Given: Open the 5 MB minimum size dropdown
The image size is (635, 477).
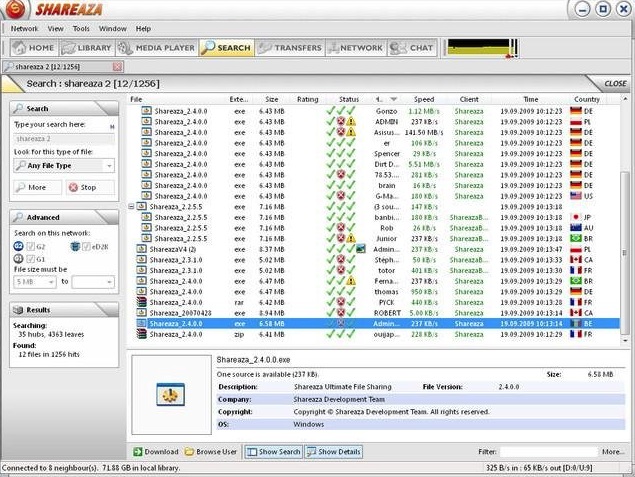Looking at the screenshot, I should click(x=34, y=282).
